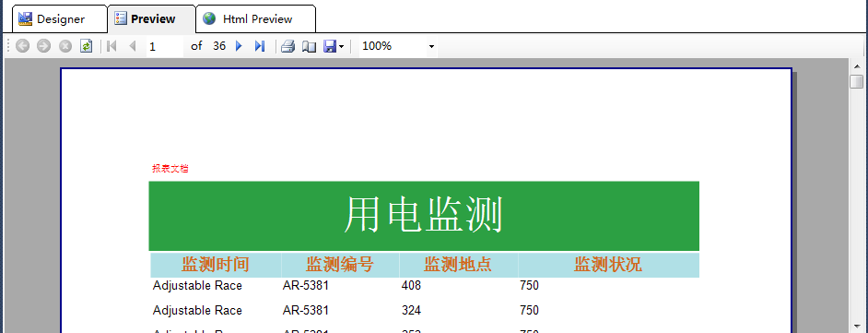Stop report rendering with the stop icon
Screen dimensions: 868x333
(x=65, y=46)
